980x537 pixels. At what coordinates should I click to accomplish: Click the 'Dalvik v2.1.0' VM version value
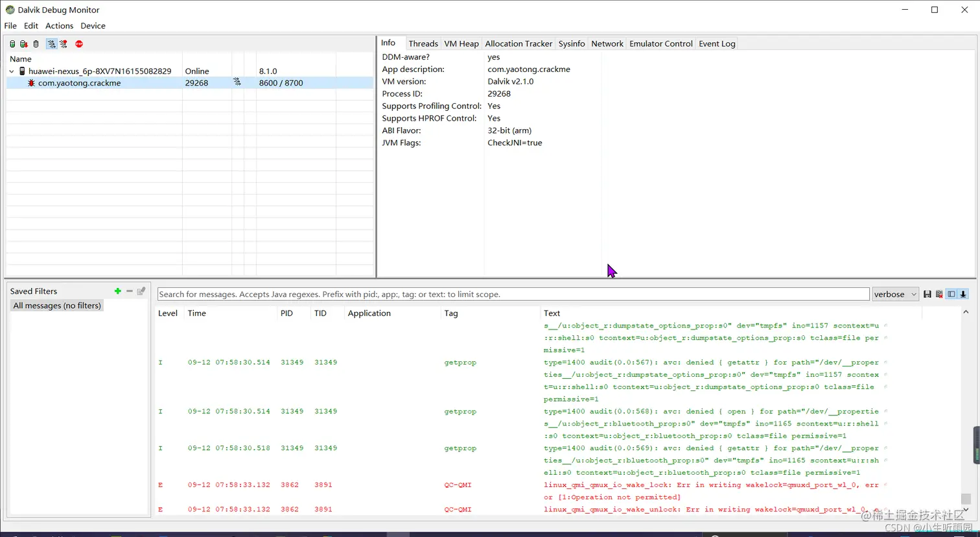[x=511, y=82]
